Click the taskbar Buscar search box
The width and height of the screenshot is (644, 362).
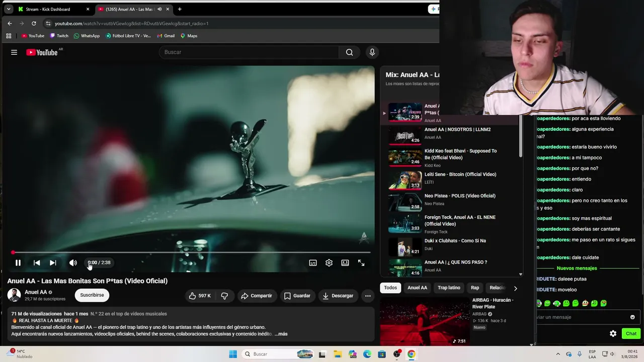278,354
